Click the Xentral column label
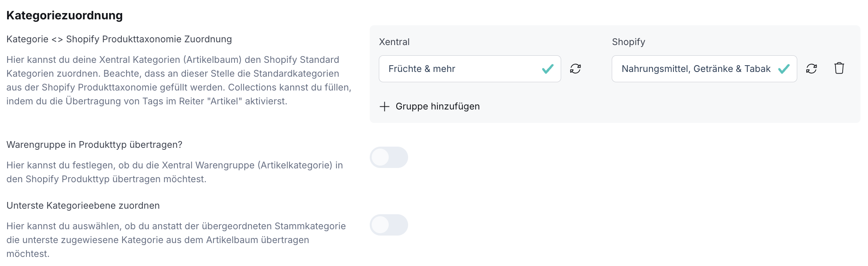 tap(394, 42)
